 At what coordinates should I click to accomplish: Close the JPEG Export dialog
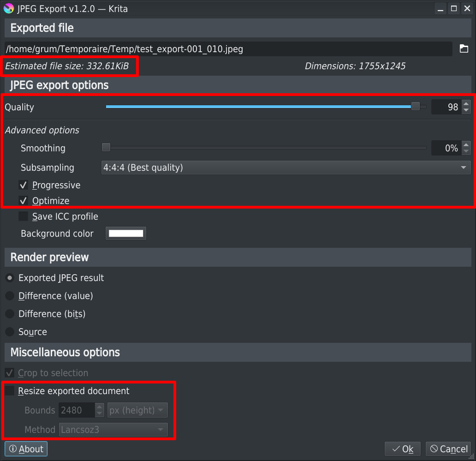(x=467, y=8)
